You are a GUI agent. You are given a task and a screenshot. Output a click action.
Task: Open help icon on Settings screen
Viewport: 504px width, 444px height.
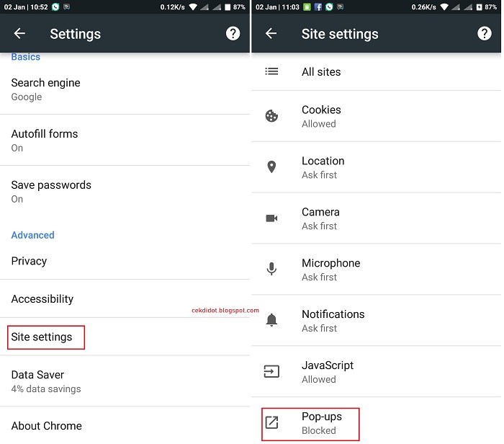coord(233,33)
